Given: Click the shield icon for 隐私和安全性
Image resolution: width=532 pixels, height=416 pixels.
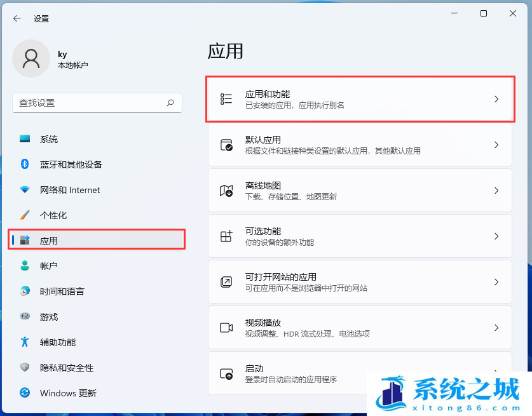Looking at the screenshot, I should 25,367.
